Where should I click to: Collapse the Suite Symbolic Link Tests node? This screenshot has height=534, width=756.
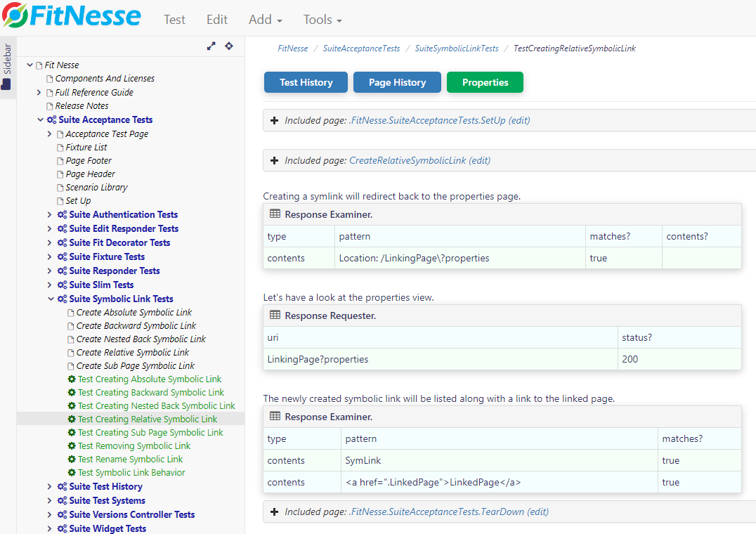pyautogui.click(x=51, y=299)
